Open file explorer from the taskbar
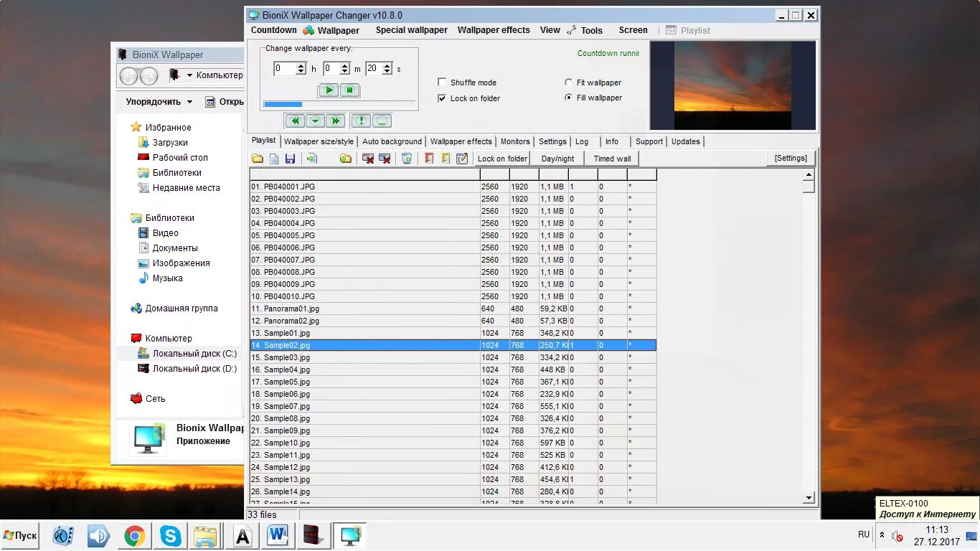This screenshot has height=551, width=980. 206,536
